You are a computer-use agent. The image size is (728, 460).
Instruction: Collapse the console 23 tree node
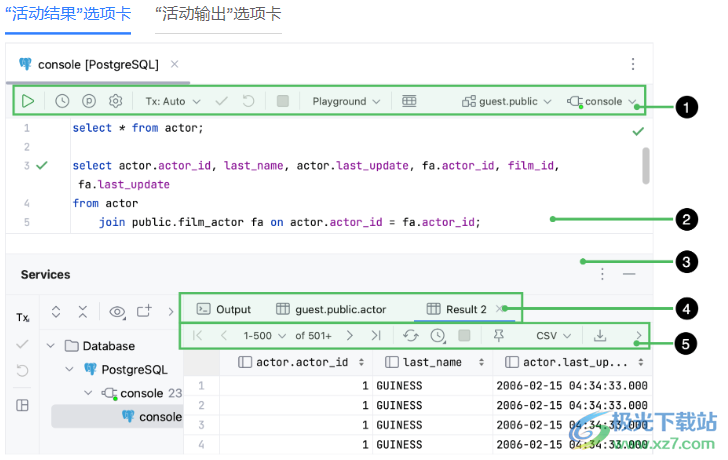click(x=88, y=393)
